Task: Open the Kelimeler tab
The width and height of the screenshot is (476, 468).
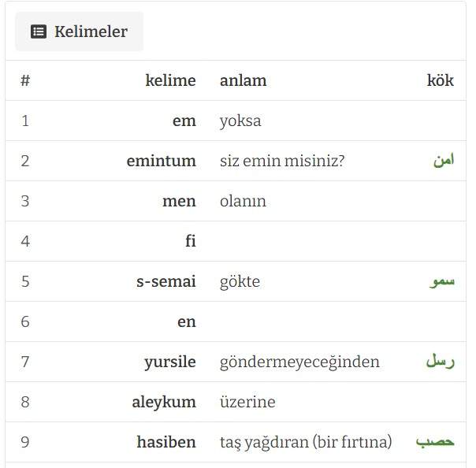Action: [80, 32]
